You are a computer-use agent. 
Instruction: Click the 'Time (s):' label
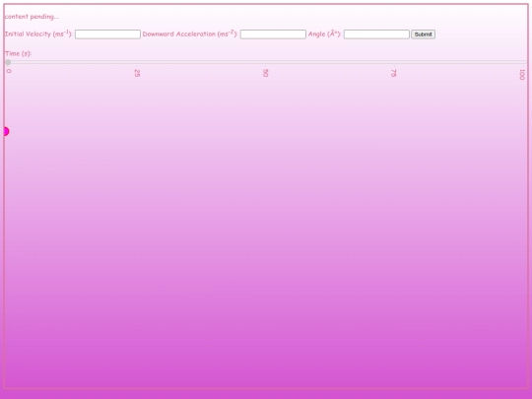pos(19,53)
